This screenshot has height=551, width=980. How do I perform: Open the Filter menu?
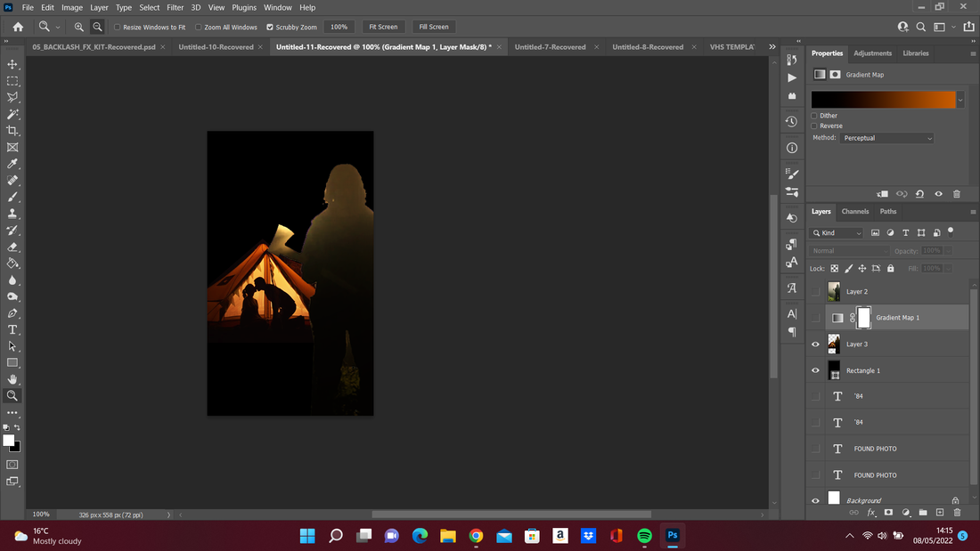[175, 7]
